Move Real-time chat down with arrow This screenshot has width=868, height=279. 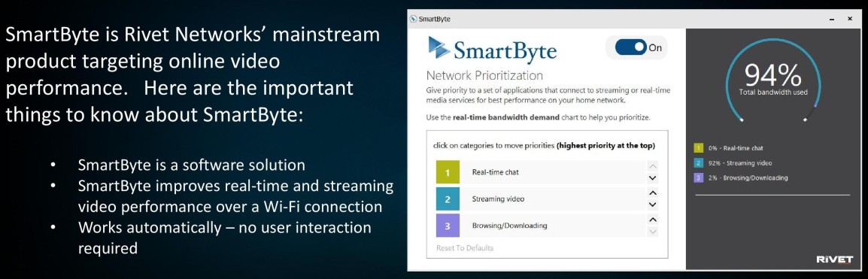click(x=652, y=178)
